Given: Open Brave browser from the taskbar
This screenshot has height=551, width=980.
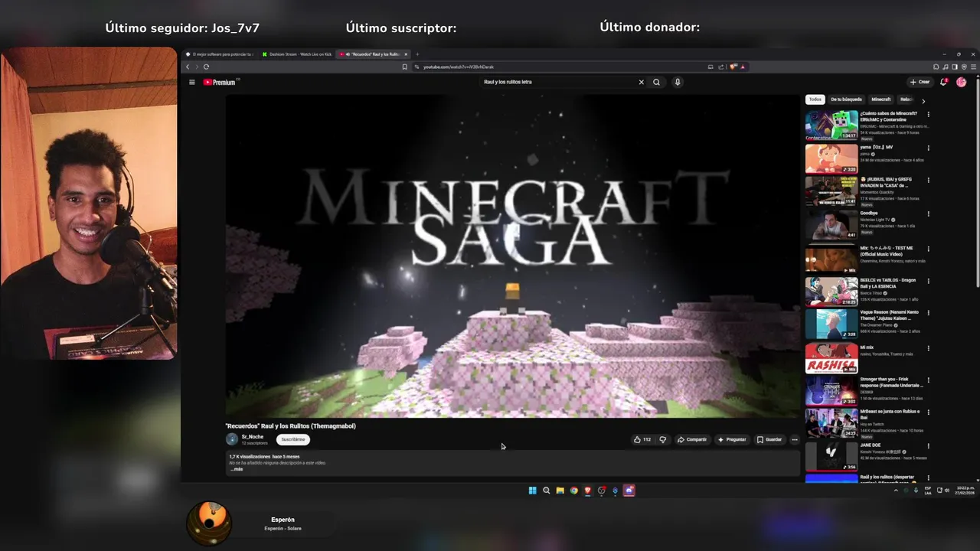Looking at the screenshot, I should pos(587,491).
